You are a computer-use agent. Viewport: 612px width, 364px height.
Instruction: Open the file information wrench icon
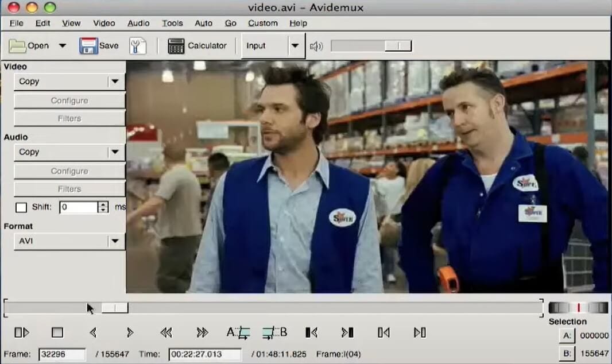tap(138, 46)
